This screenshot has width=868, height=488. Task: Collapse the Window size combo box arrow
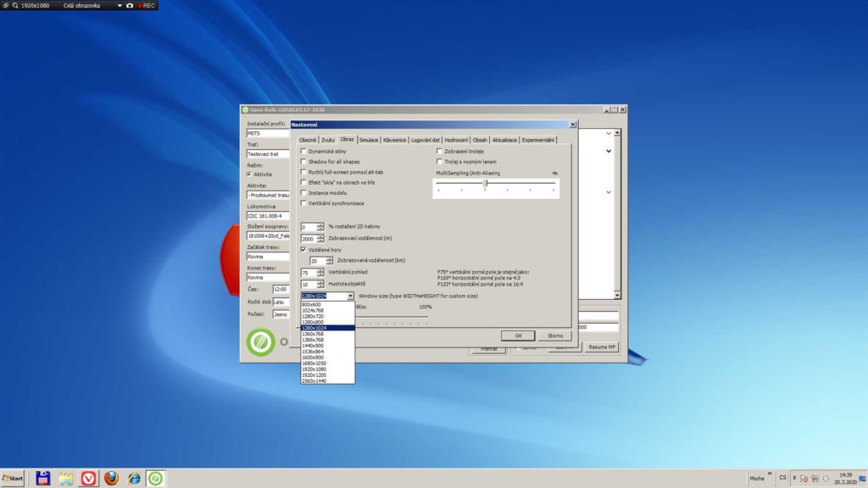pyautogui.click(x=350, y=297)
